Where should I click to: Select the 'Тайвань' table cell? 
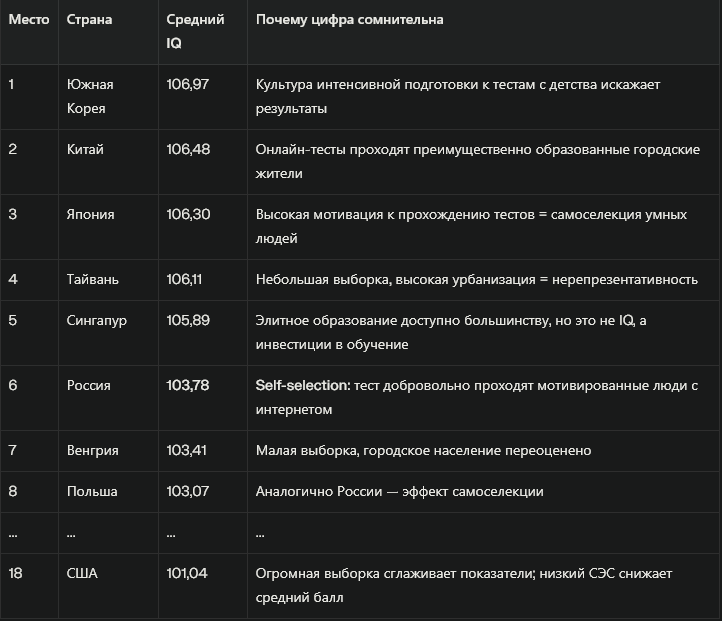click(x=92, y=279)
